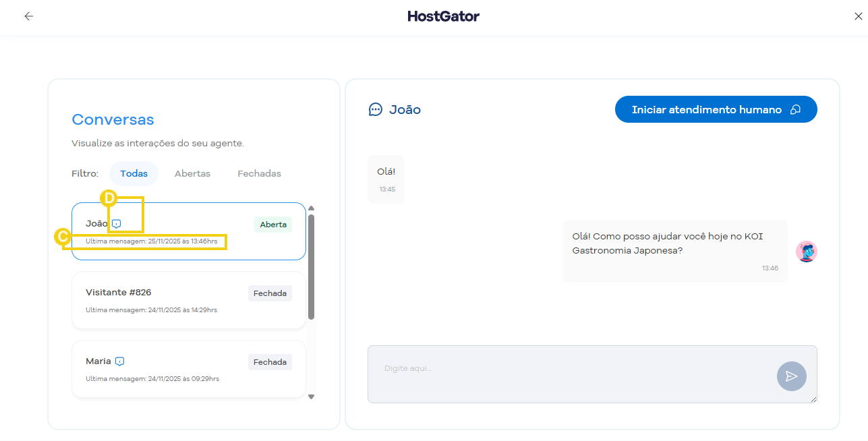Select the Todas filter
Image resolution: width=868 pixels, height=441 pixels.
pos(134,173)
